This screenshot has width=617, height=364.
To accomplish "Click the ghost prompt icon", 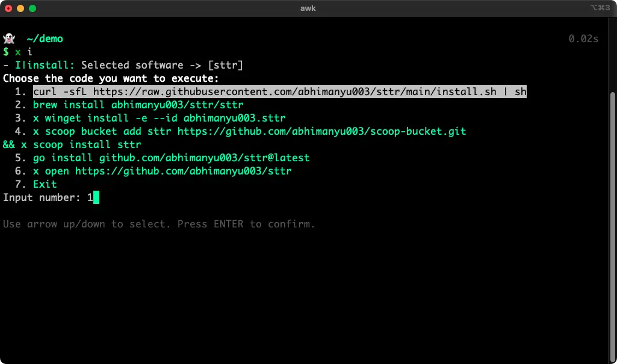I will tap(9, 39).
